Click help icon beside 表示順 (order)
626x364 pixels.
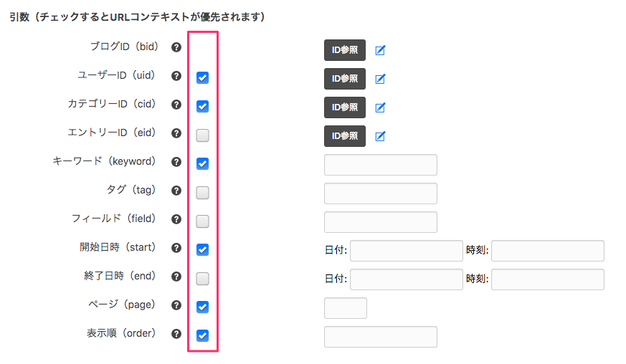coord(176,334)
